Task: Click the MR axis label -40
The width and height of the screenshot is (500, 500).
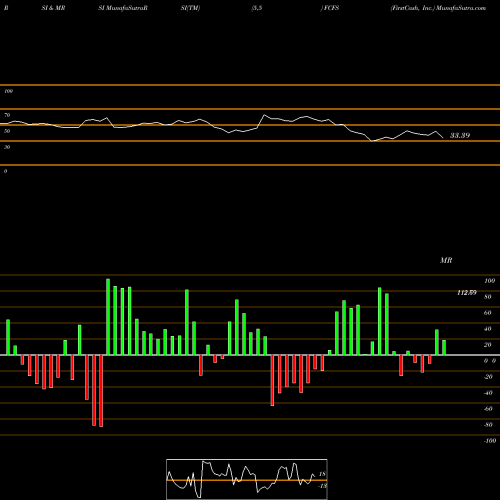Action: (x=488, y=393)
